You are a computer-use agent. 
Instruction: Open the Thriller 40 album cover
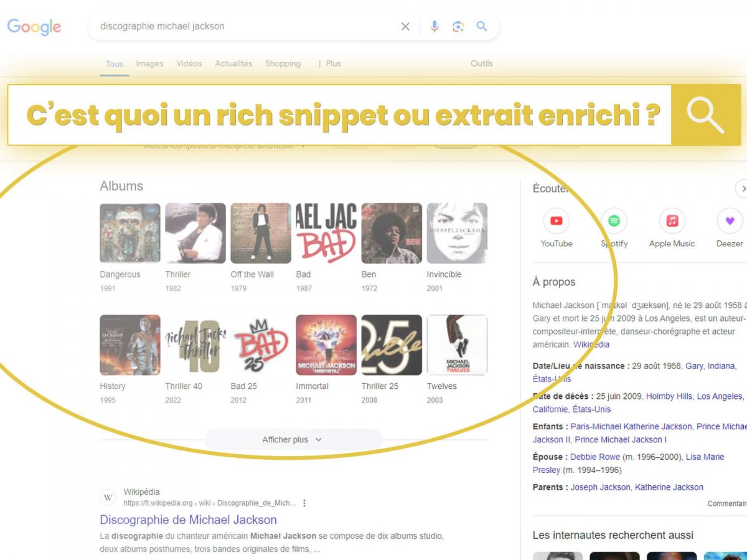(x=195, y=345)
